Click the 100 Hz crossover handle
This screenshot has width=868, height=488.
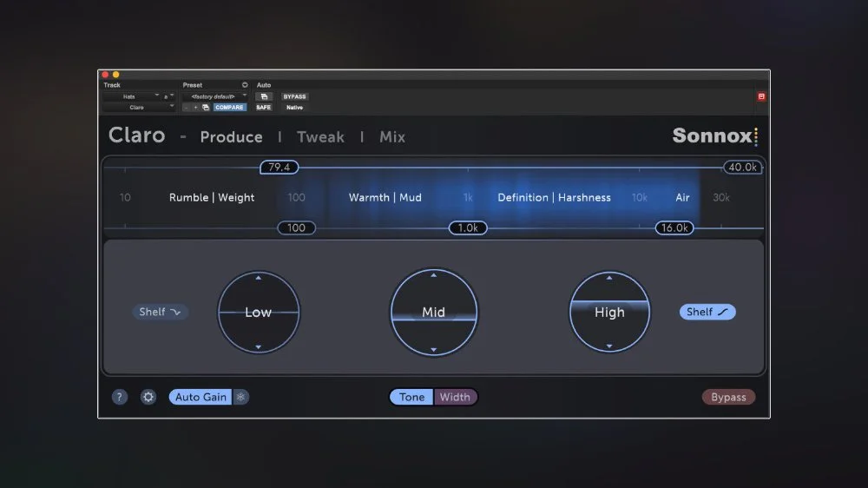(x=296, y=228)
